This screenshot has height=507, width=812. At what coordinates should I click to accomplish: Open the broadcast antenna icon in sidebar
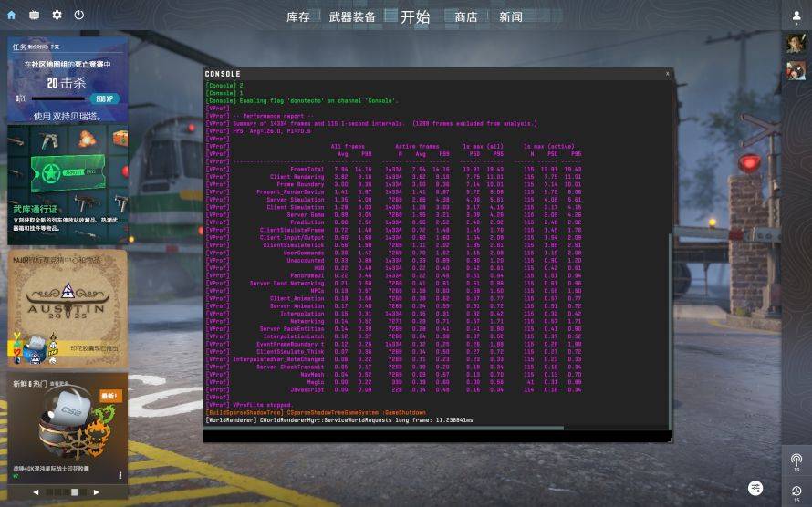tap(796, 460)
